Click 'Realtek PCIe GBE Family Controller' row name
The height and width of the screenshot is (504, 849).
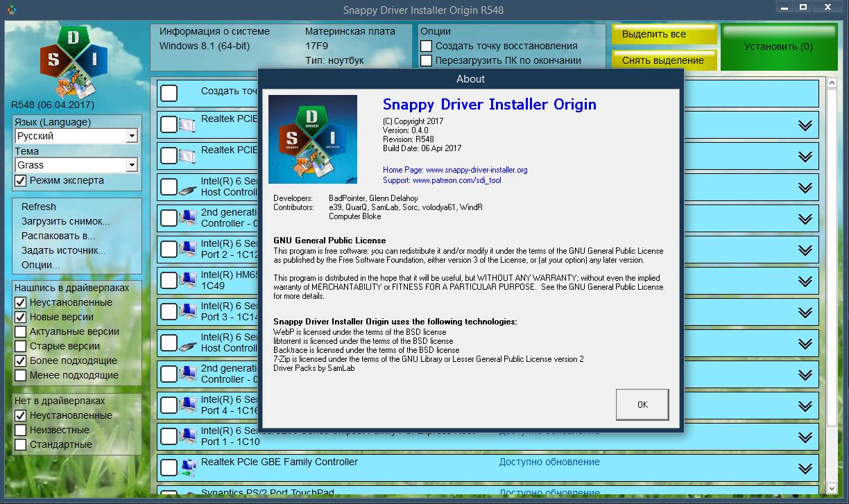click(280, 462)
